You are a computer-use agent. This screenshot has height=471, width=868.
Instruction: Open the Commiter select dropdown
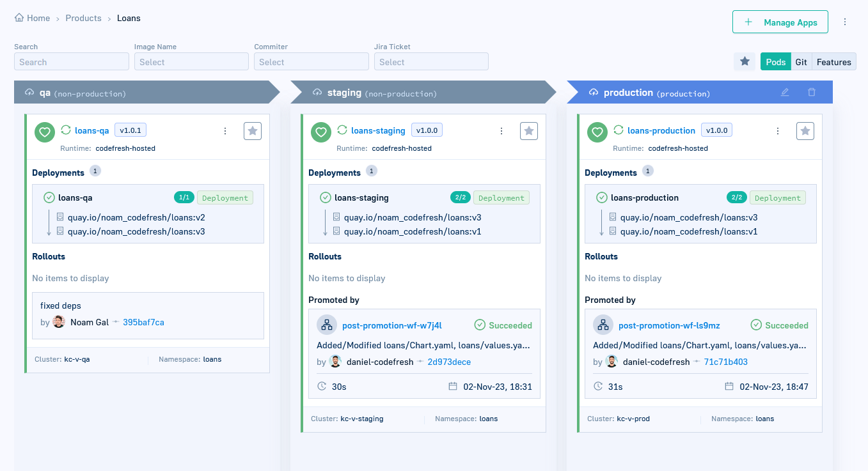pyautogui.click(x=311, y=62)
